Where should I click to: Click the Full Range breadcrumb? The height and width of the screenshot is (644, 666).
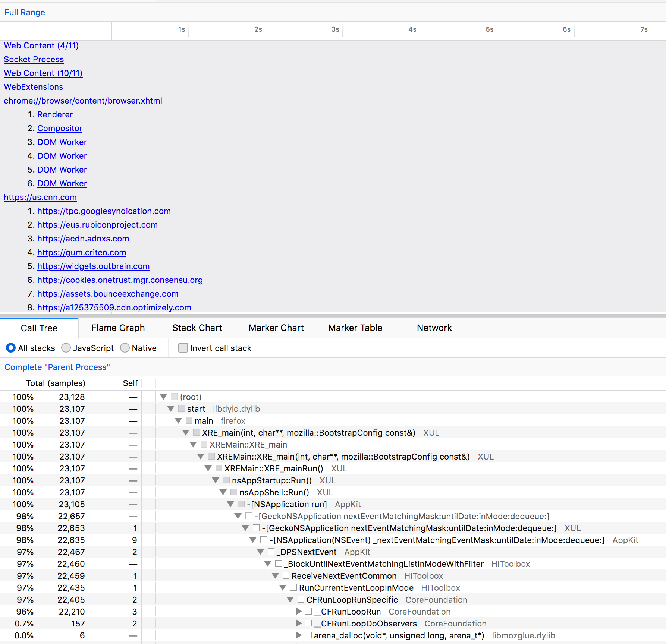pos(25,12)
